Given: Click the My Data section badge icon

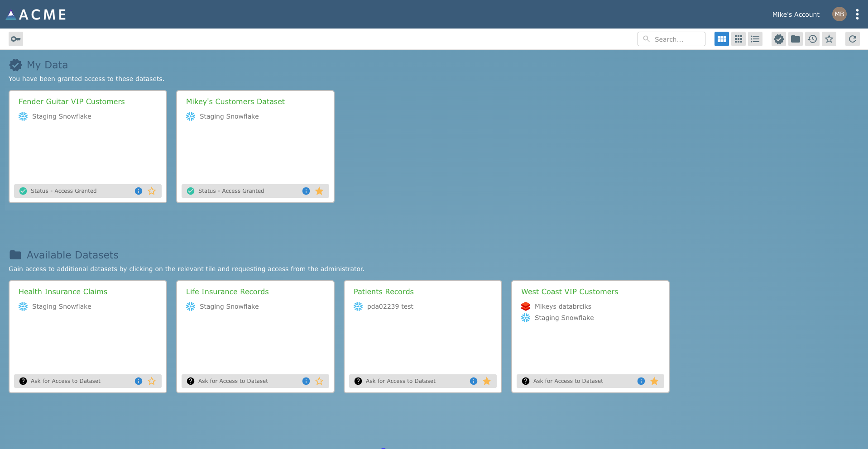Looking at the screenshot, I should pyautogui.click(x=15, y=65).
